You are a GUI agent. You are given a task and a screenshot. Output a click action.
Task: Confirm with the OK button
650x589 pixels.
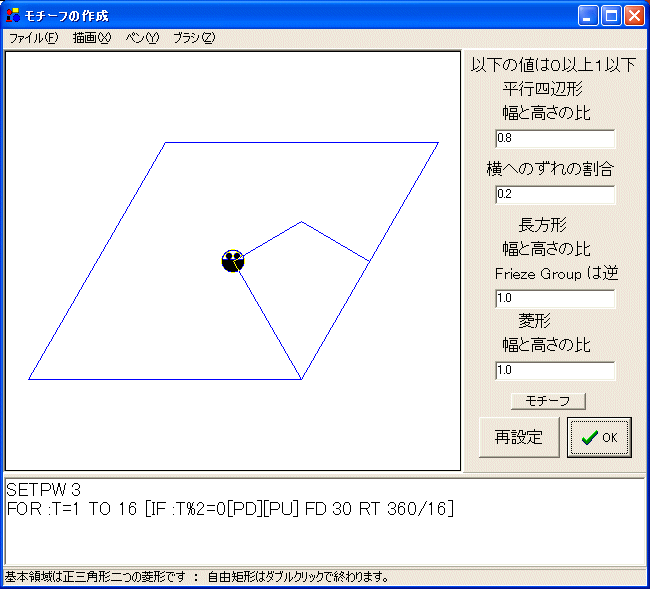(599, 437)
